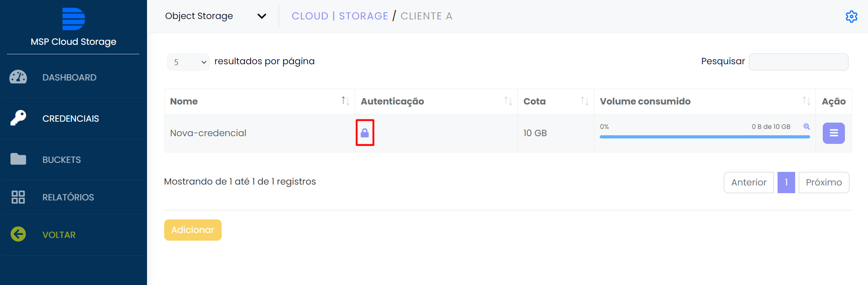Open the results per page dropdown
The image size is (868, 285).
point(188,62)
